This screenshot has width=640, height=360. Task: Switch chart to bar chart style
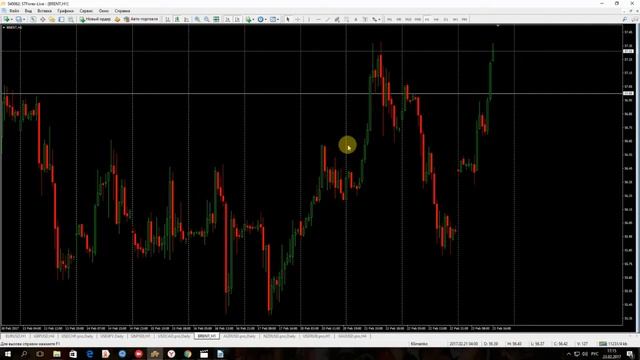click(x=168, y=19)
